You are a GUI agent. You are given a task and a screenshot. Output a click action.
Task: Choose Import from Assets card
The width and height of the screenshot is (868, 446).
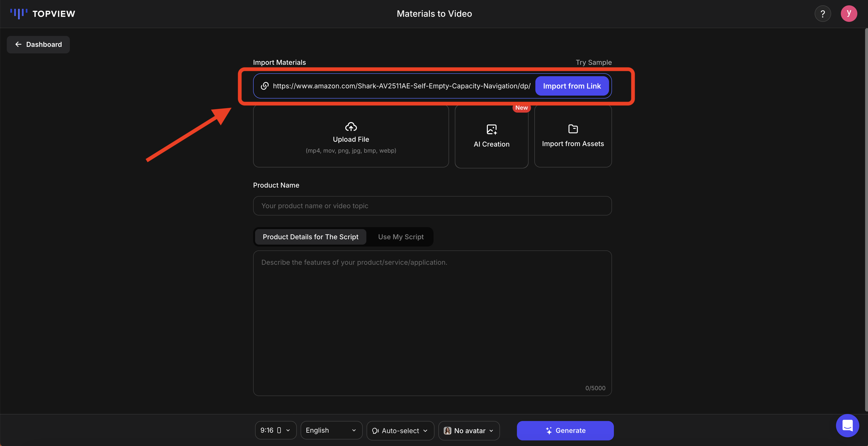tap(573, 136)
